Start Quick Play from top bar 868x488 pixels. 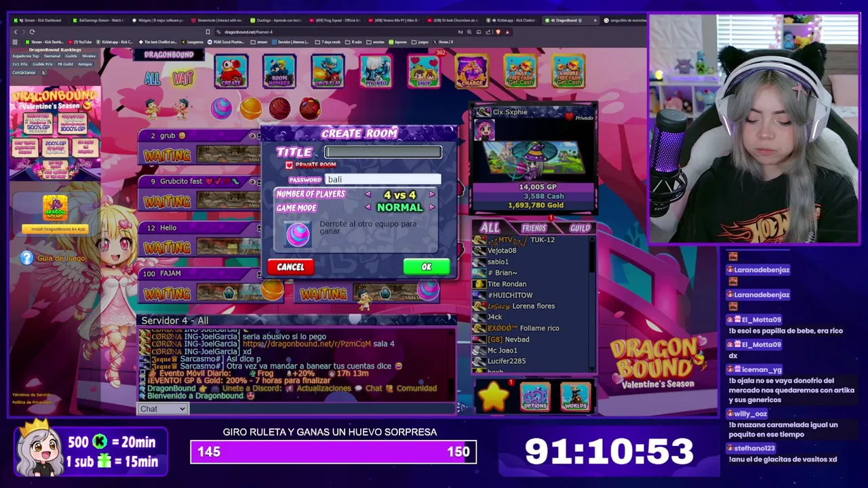pos(328,71)
